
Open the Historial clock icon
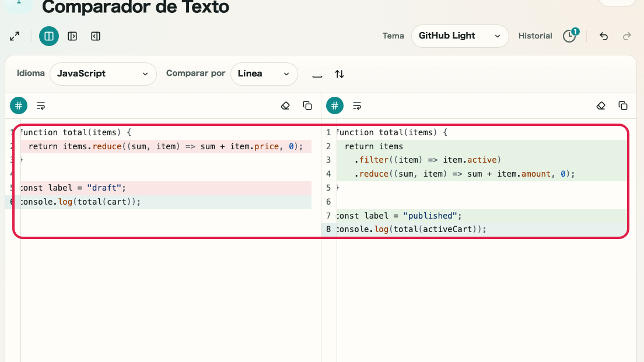click(570, 36)
